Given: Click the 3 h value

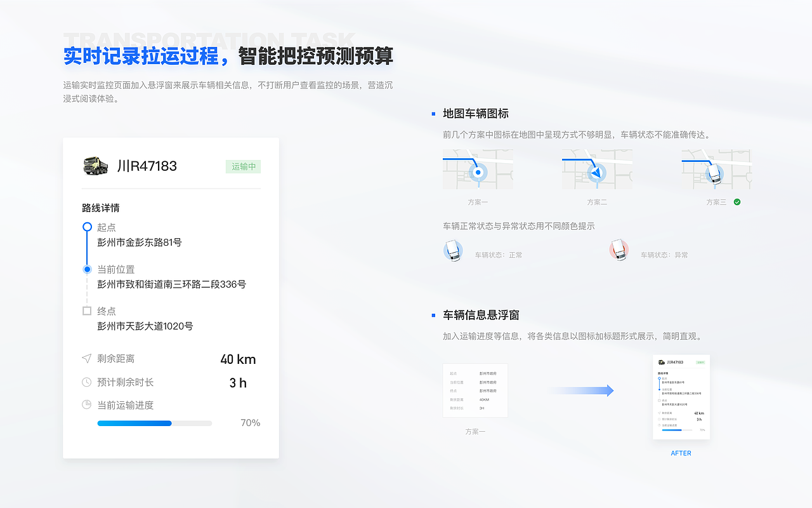Looking at the screenshot, I should click(x=238, y=383).
